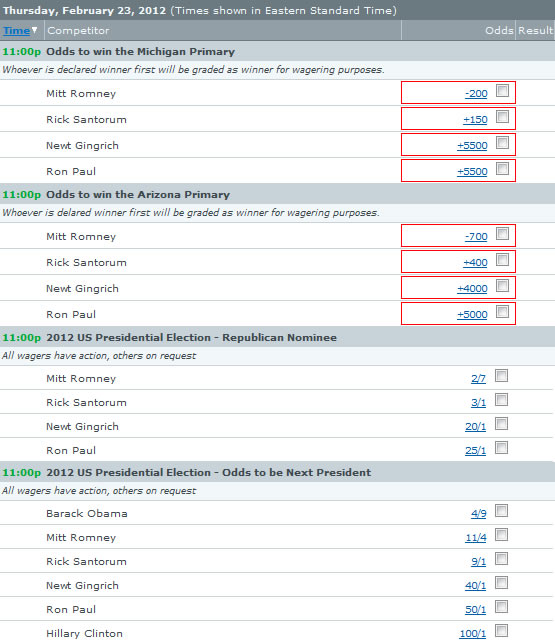Tick Gingrich's 40/1 Next President checkbox
Viewport: 555px width, 644px height.
pyautogui.click(x=502, y=583)
